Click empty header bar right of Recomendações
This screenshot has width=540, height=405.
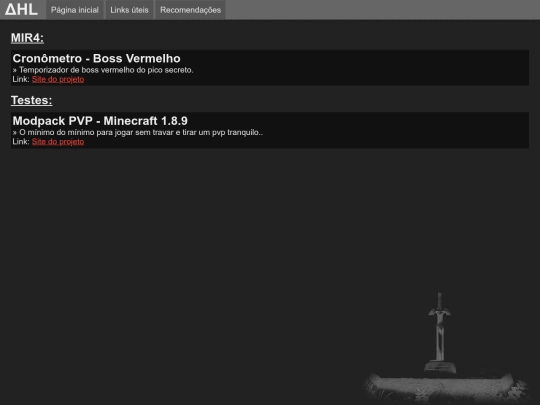pyautogui.click(x=382, y=10)
